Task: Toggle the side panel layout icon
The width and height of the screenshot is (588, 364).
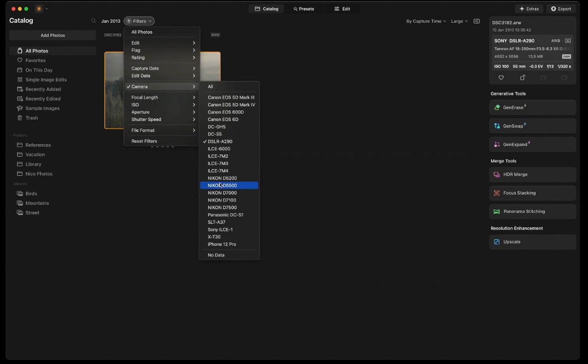Action: click(476, 21)
